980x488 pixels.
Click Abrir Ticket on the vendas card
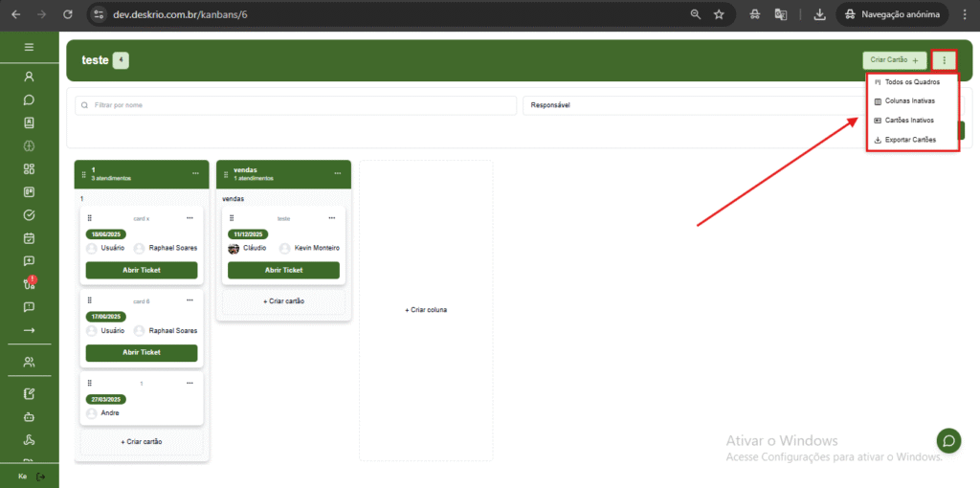283,270
